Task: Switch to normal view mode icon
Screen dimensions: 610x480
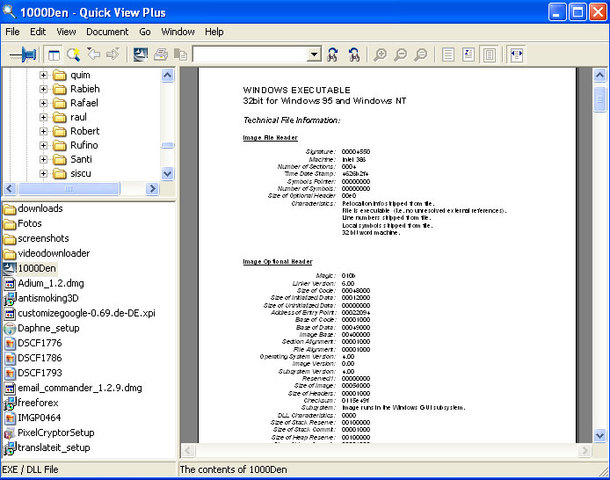Action: coord(468,55)
